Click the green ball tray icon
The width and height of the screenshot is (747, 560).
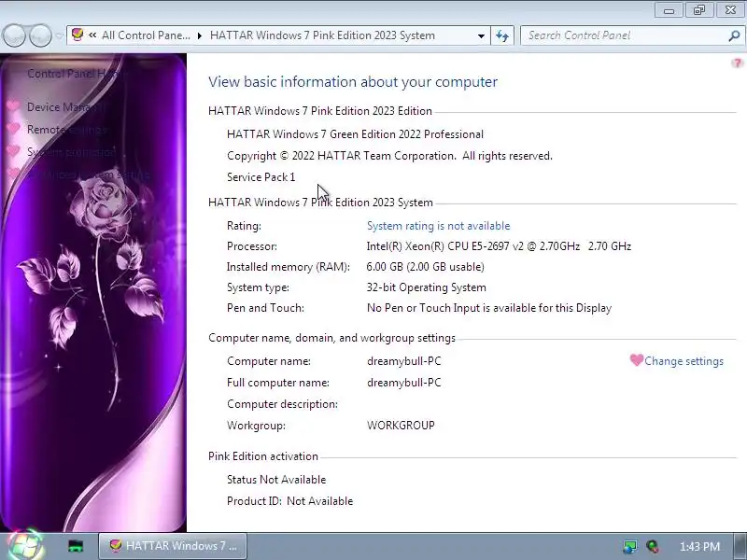tap(653, 546)
